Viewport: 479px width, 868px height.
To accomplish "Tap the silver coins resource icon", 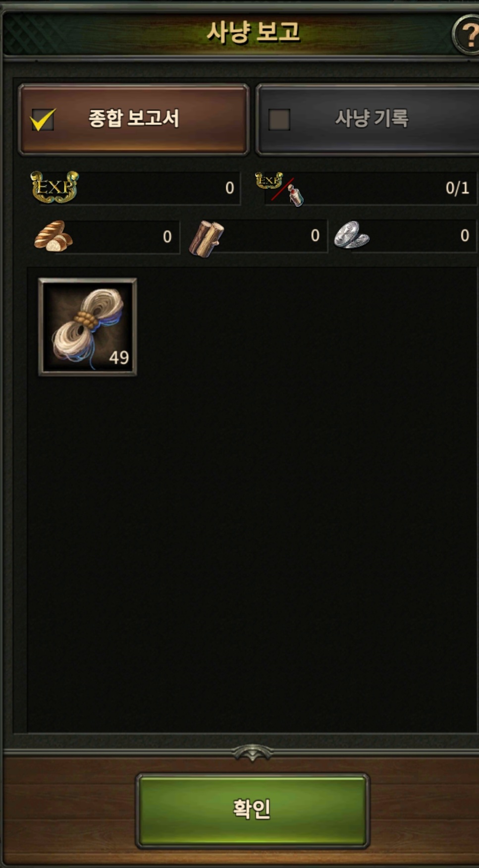I will point(352,235).
